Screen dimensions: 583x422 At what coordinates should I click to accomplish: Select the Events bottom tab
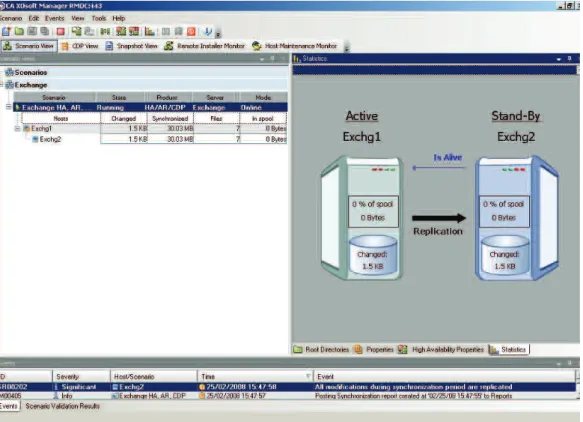tap(9, 406)
